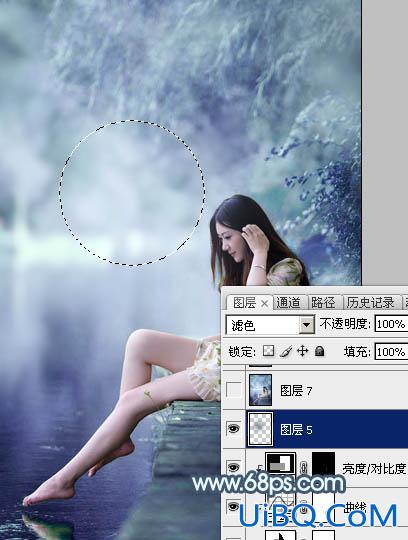Select the 亮度/对比度 layer name
Image resolution: width=408 pixels, height=540 pixels.
click(374, 468)
